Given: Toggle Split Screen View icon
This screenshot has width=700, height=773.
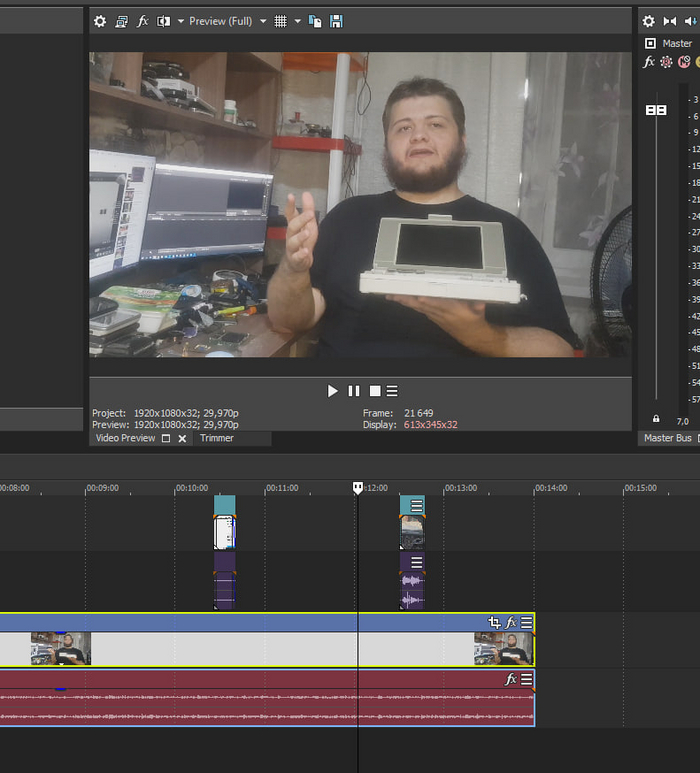Looking at the screenshot, I should coord(164,21).
